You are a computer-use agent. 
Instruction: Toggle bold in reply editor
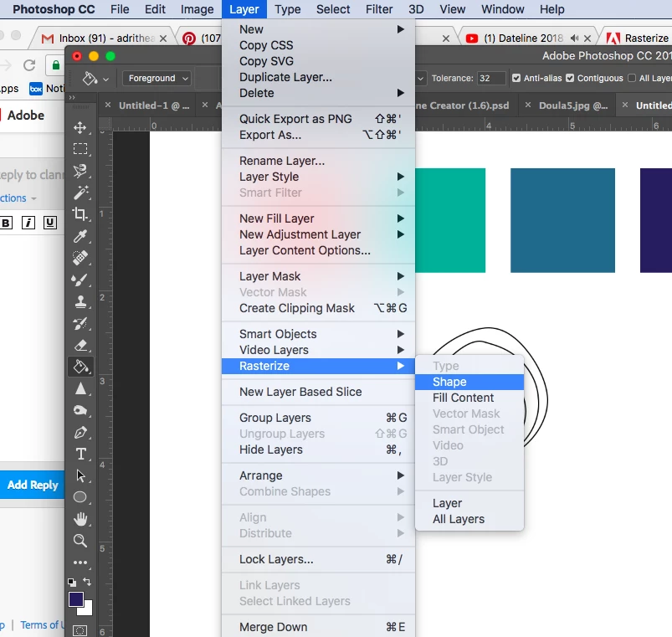6,223
